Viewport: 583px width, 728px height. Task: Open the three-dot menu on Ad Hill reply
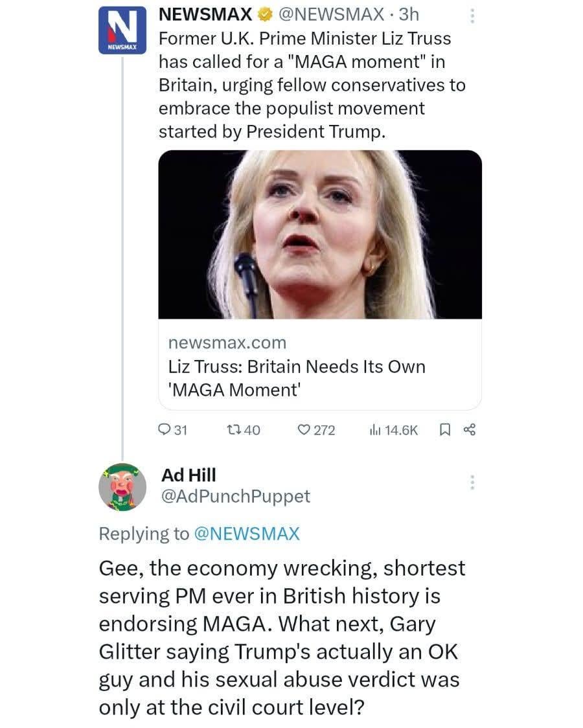tap(472, 483)
